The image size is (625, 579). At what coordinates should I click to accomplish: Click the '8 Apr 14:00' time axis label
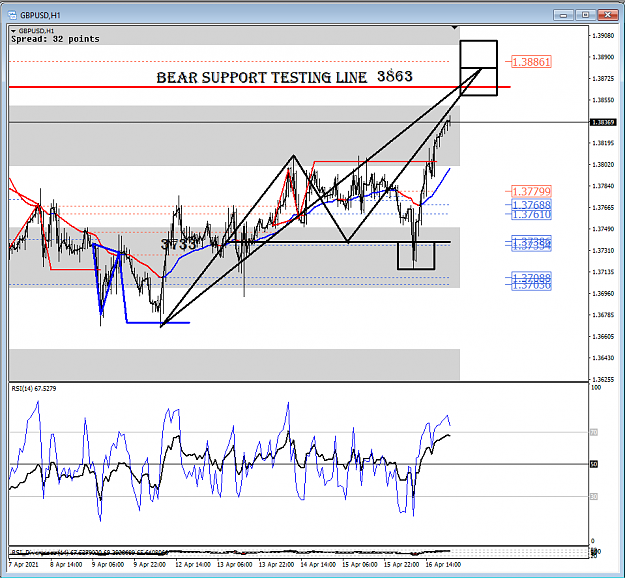tap(66, 565)
